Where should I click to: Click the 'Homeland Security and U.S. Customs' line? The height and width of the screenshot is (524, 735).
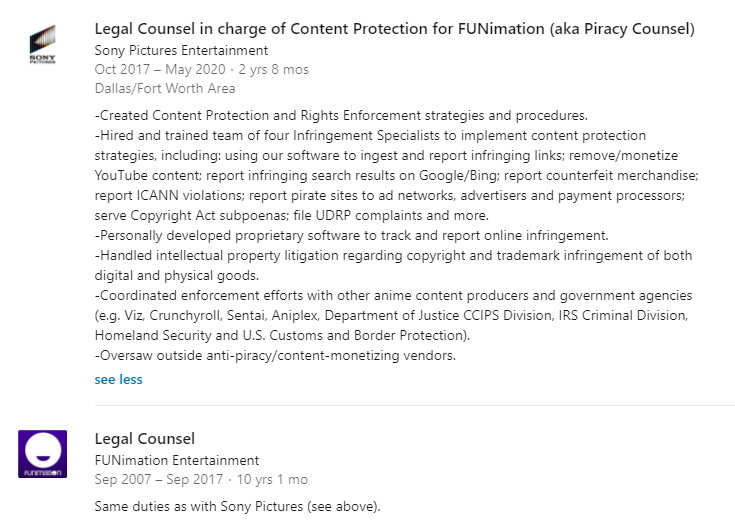(282, 336)
